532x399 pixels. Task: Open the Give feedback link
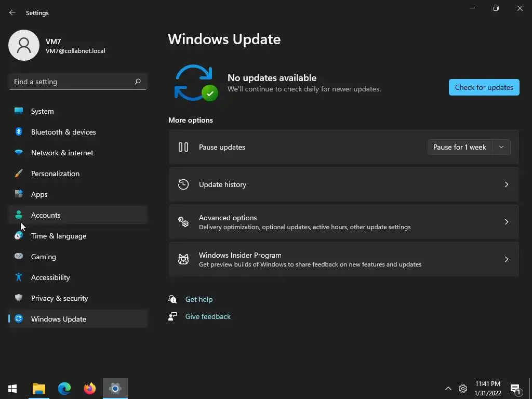(208, 316)
